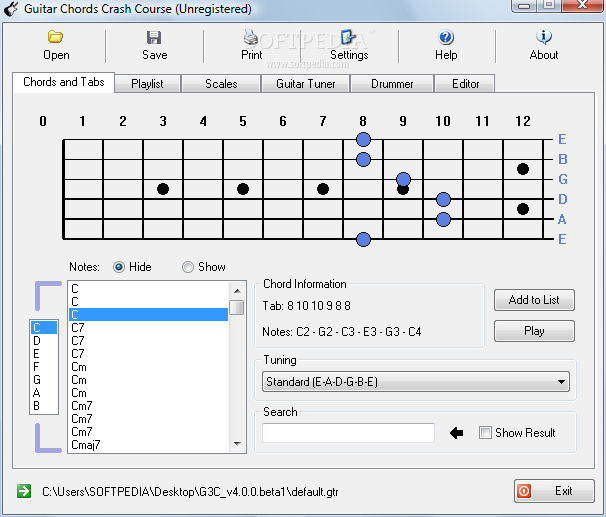The width and height of the screenshot is (606, 517).
Task: Click the About info icon
Action: click(x=544, y=37)
